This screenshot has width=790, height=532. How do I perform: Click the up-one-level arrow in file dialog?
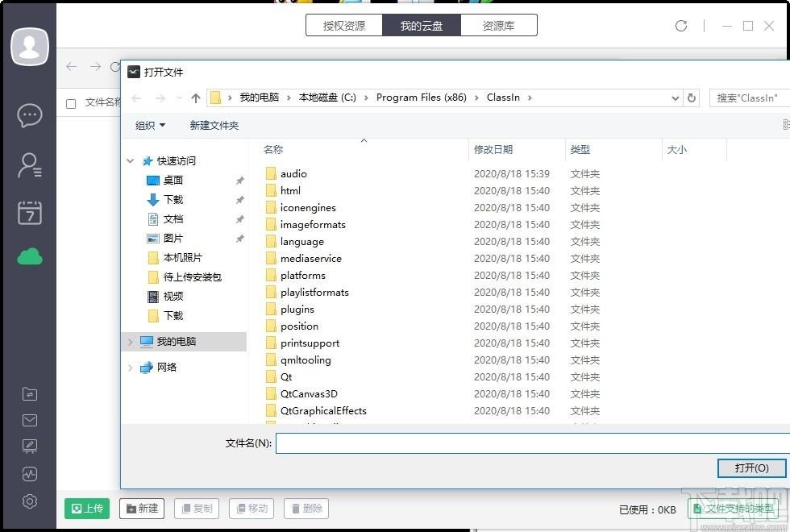pyautogui.click(x=196, y=98)
